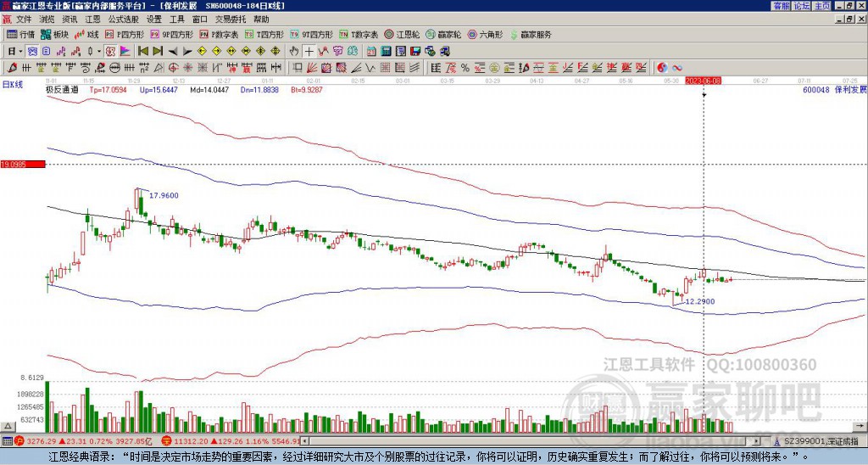Viewport: 868px width, 465px height.
Task: Open the 赢家服务 dollar-sign item
Action: pos(531,34)
